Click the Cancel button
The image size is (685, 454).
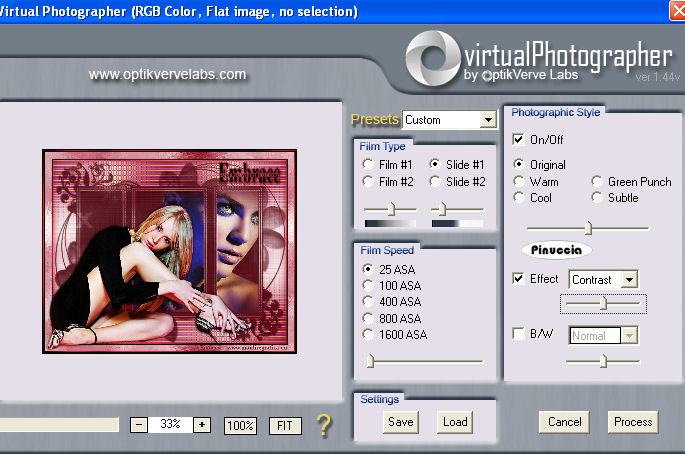point(564,422)
